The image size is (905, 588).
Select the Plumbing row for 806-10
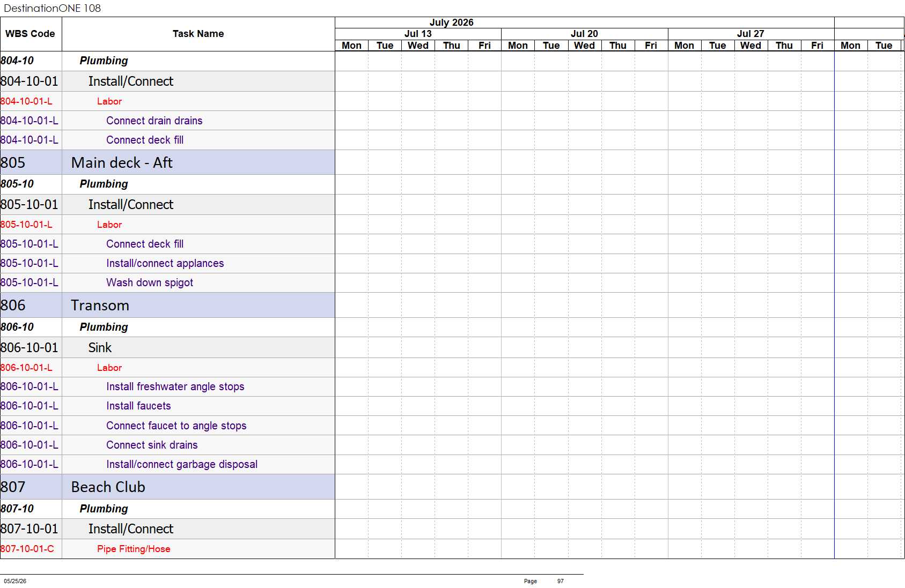(198, 327)
